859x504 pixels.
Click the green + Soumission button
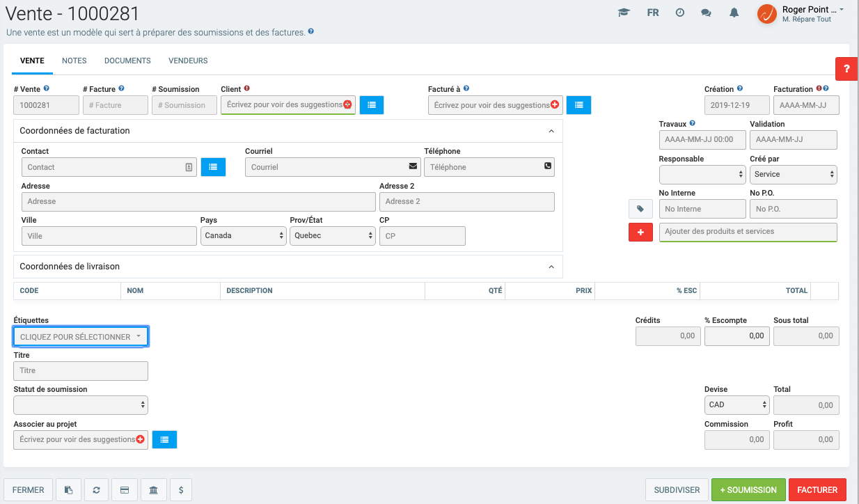click(x=748, y=490)
